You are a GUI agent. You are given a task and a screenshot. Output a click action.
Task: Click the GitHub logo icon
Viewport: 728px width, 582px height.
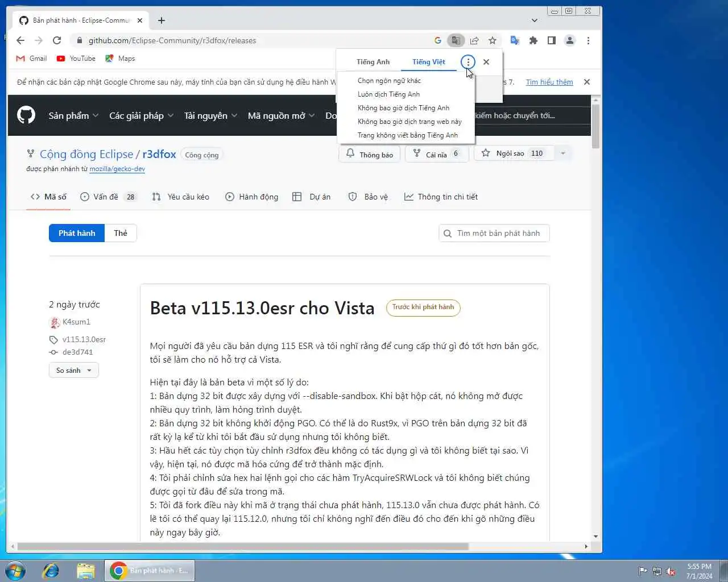pos(26,115)
